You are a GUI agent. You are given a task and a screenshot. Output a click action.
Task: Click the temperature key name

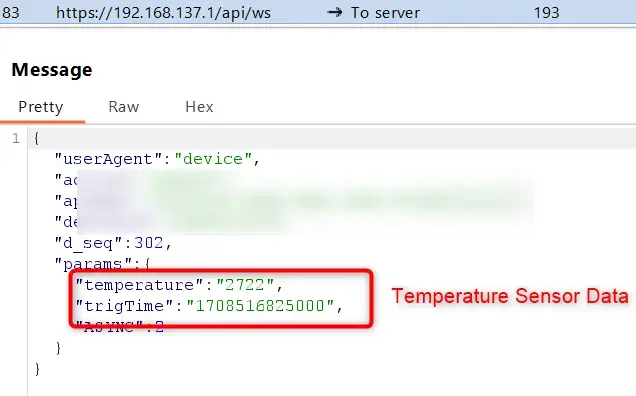[139, 285]
